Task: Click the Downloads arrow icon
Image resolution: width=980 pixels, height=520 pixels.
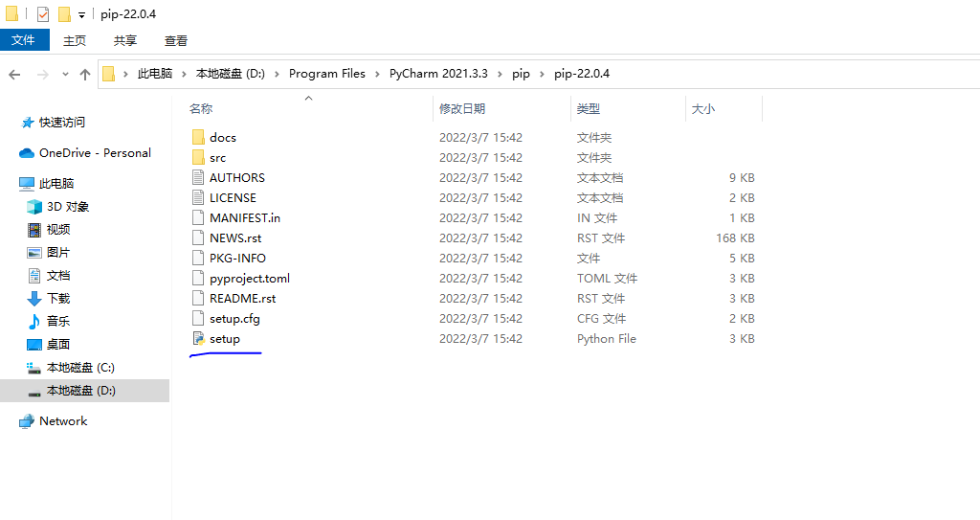Action: tap(34, 299)
